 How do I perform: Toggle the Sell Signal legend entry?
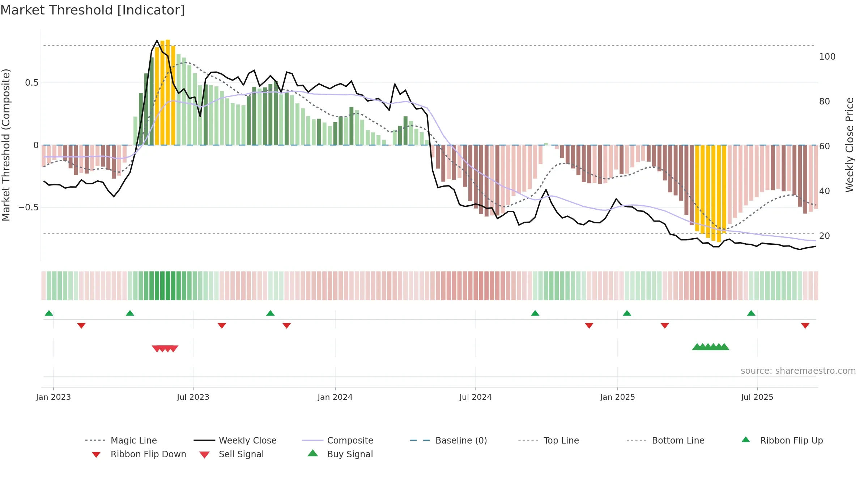[x=231, y=454]
